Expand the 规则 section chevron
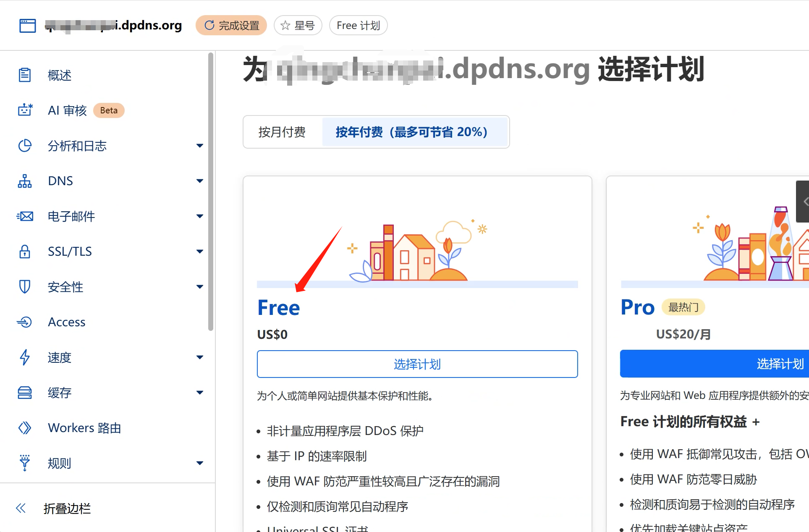Image resolution: width=809 pixels, height=532 pixels. (200, 463)
